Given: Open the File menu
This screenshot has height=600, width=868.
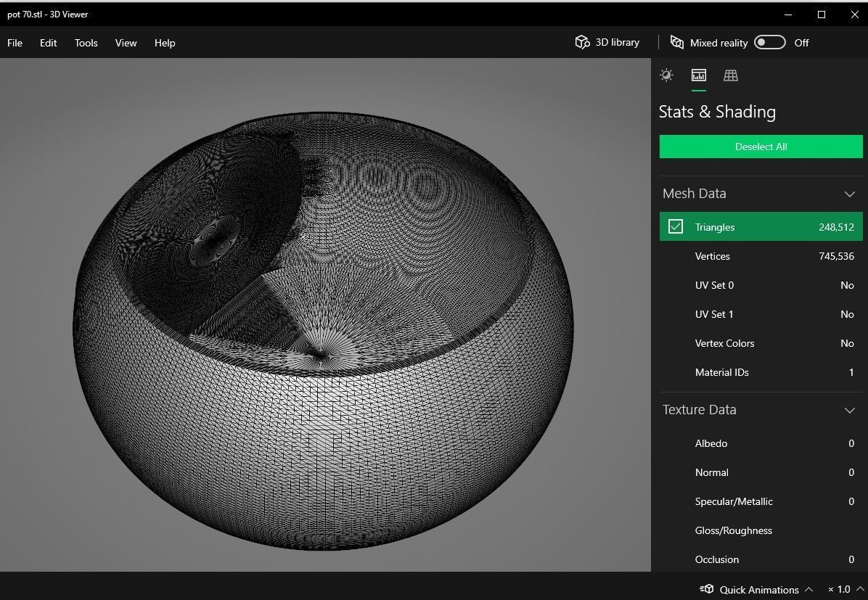Looking at the screenshot, I should [x=15, y=43].
